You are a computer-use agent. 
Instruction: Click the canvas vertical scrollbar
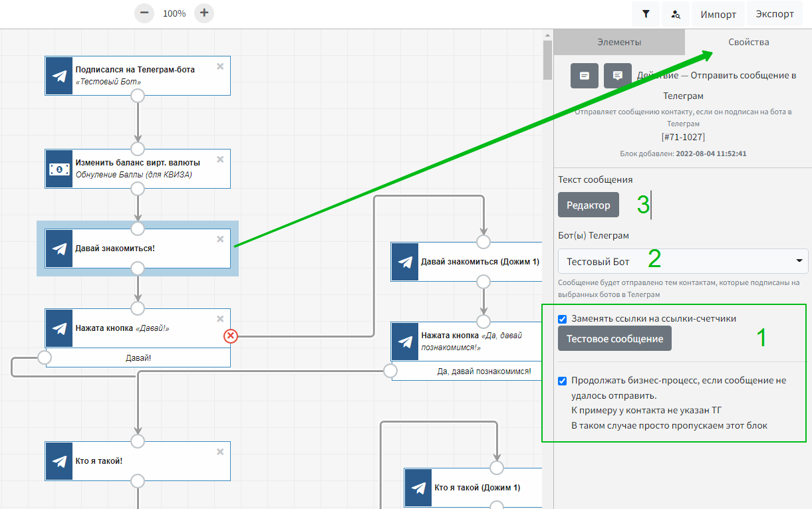pyautogui.click(x=548, y=60)
